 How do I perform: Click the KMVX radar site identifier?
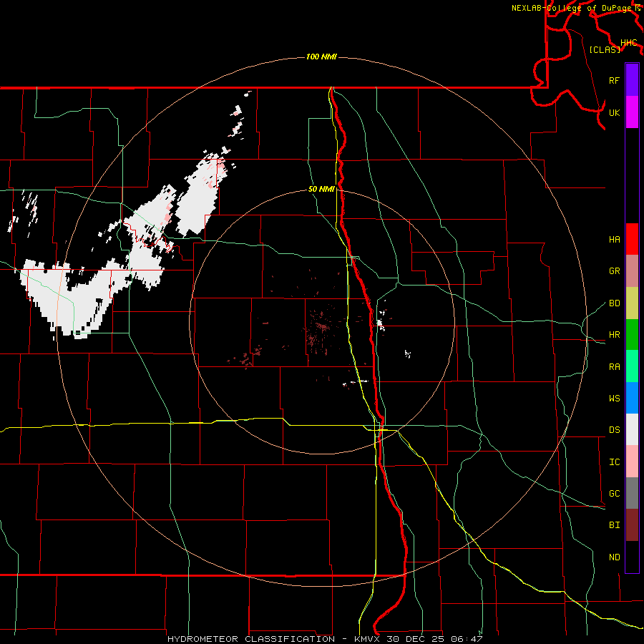(x=367, y=639)
